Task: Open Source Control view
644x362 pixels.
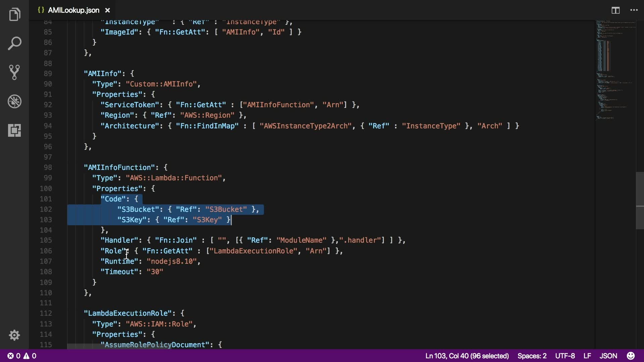Action: click(x=14, y=72)
